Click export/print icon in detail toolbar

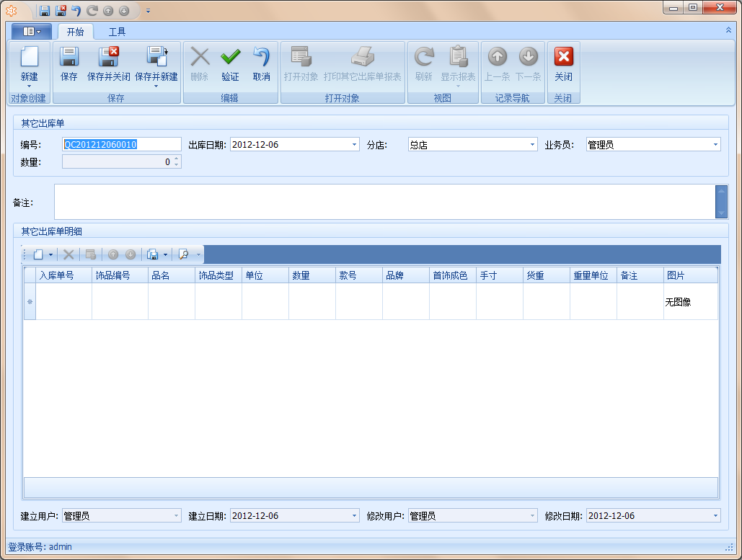(x=152, y=254)
